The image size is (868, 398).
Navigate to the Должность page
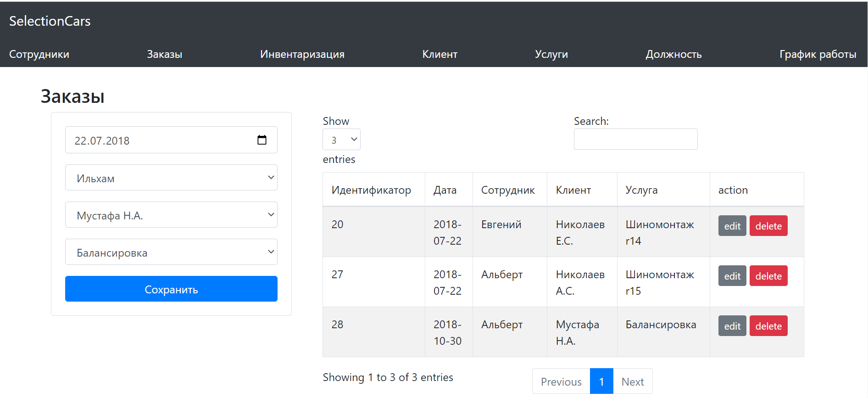(x=674, y=54)
